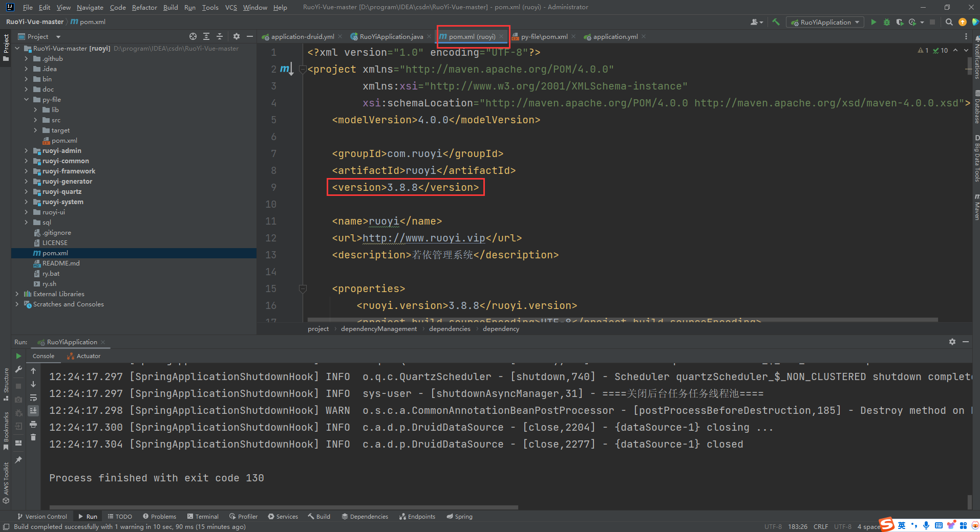This screenshot has width=980, height=532.
Task: Click the down-arrow stack trace icon
Action: (33, 384)
